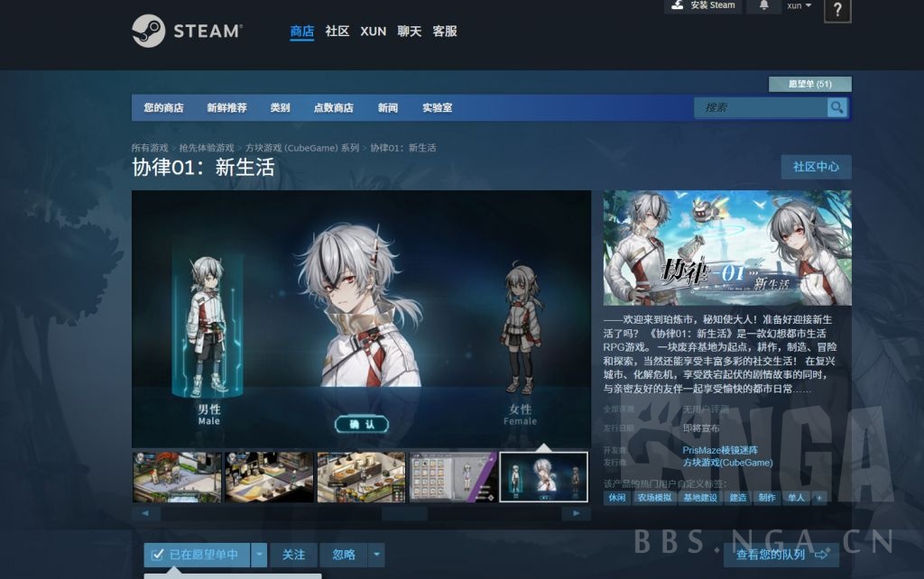Open the 新鲜推荐 tab
The width and height of the screenshot is (924, 579).
coord(226,108)
